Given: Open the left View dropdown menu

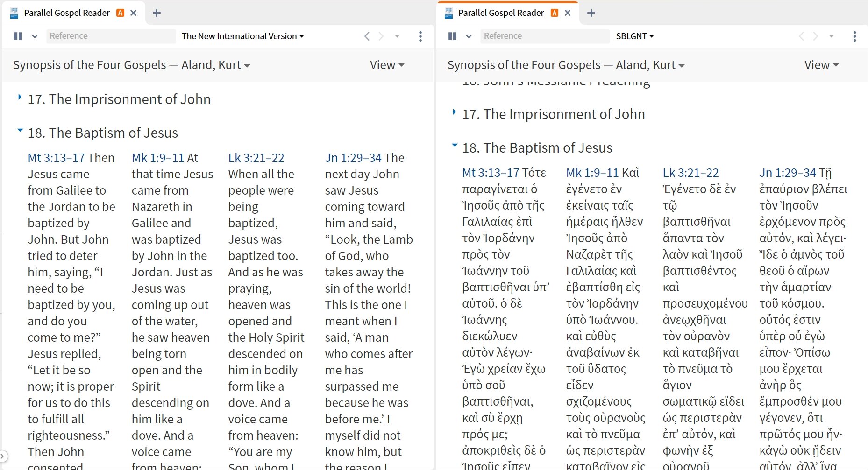Looking at the screenshot, I should click(387, 65).
